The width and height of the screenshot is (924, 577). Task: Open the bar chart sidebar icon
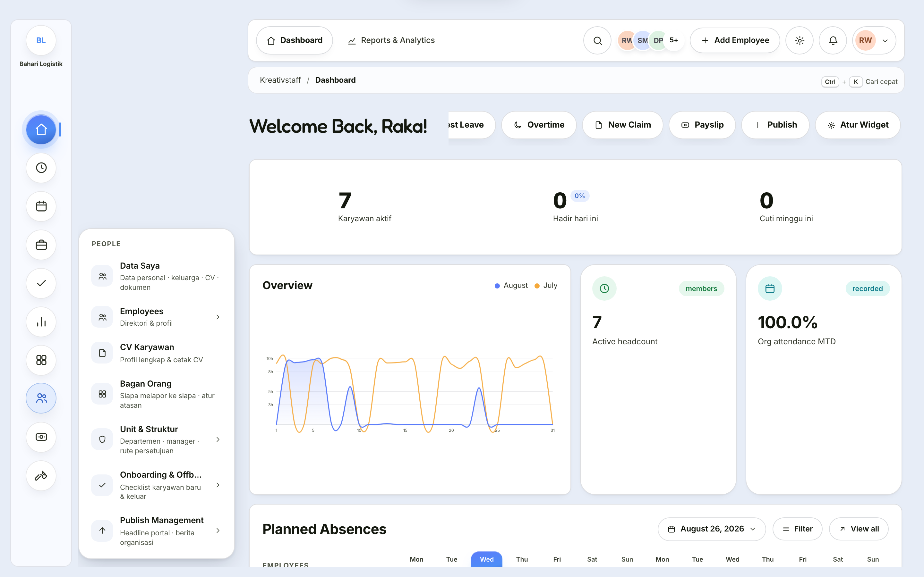[x=41, y=322]
